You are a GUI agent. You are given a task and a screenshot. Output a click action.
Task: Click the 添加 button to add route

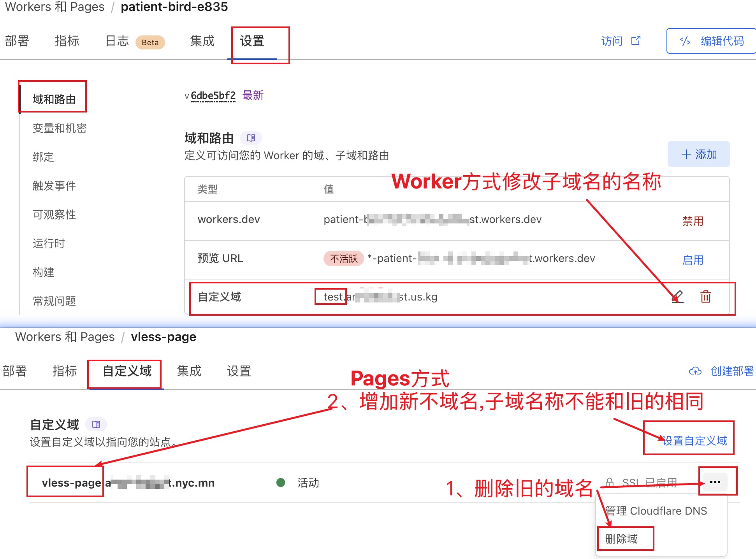point(698,155)
